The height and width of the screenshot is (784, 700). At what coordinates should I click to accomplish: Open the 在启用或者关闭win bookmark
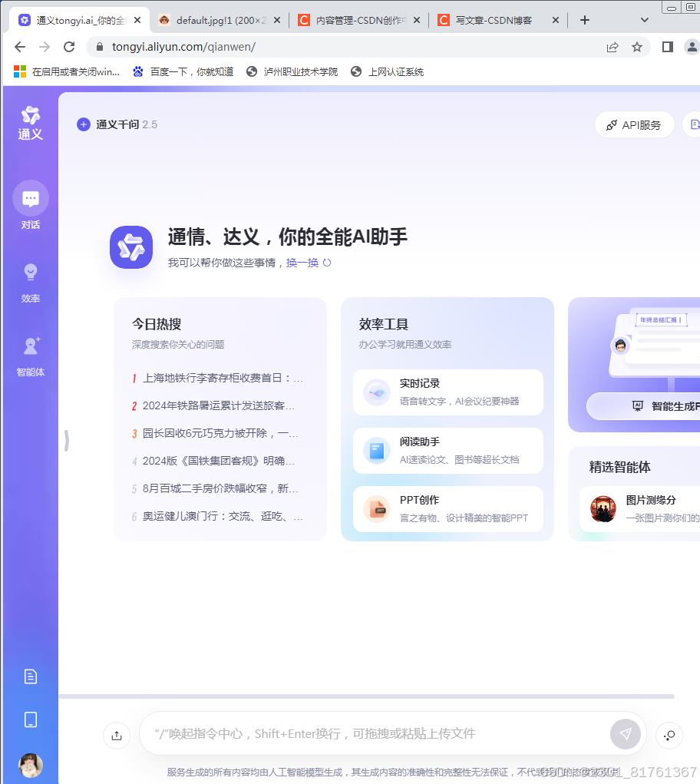67,72
